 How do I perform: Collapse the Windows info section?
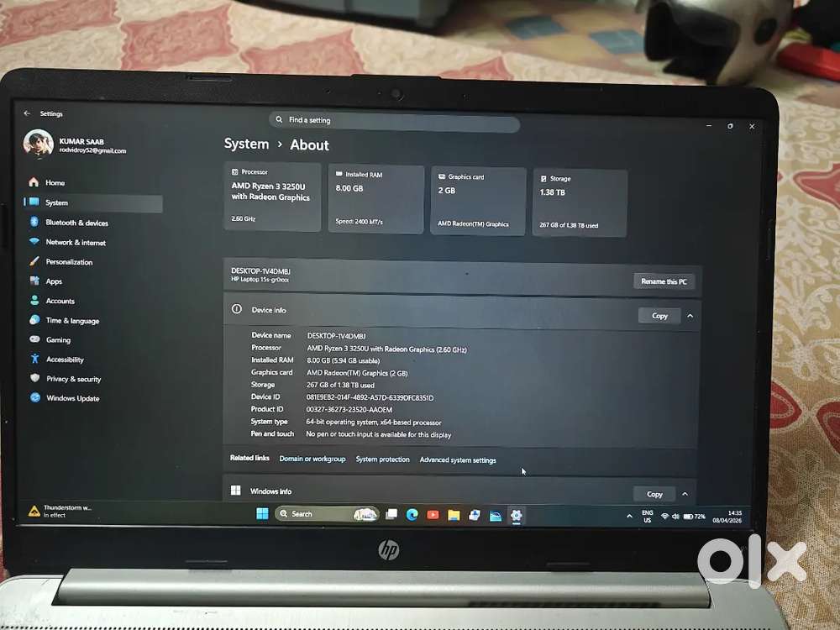pyautogui.click(x=685, y=494)
